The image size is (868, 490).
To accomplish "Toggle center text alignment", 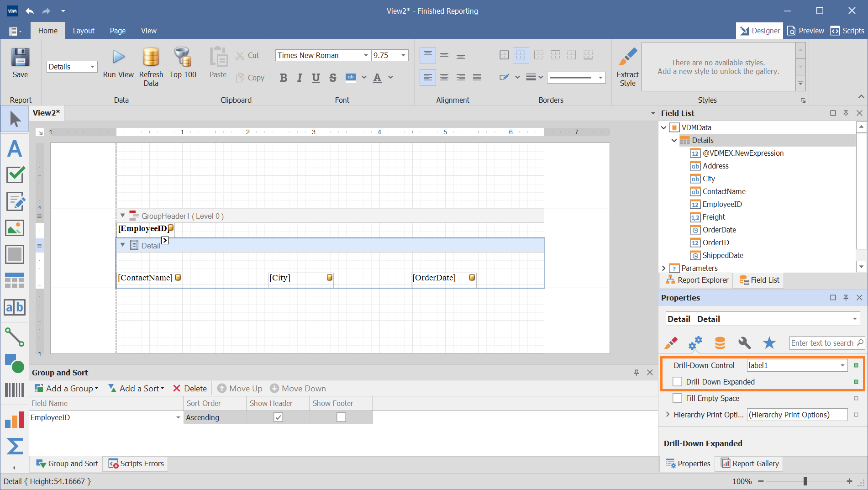I will (444, 78).
